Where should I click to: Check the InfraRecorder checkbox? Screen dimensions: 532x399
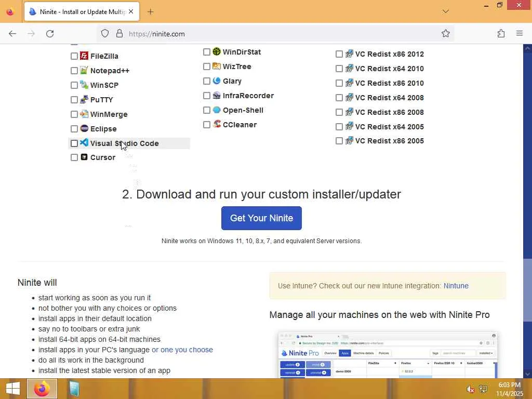pyautogui.click(x=207, y=96)
